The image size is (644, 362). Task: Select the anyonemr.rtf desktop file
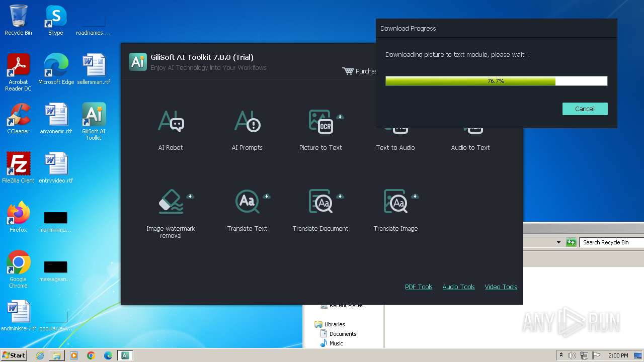(56, 119)
